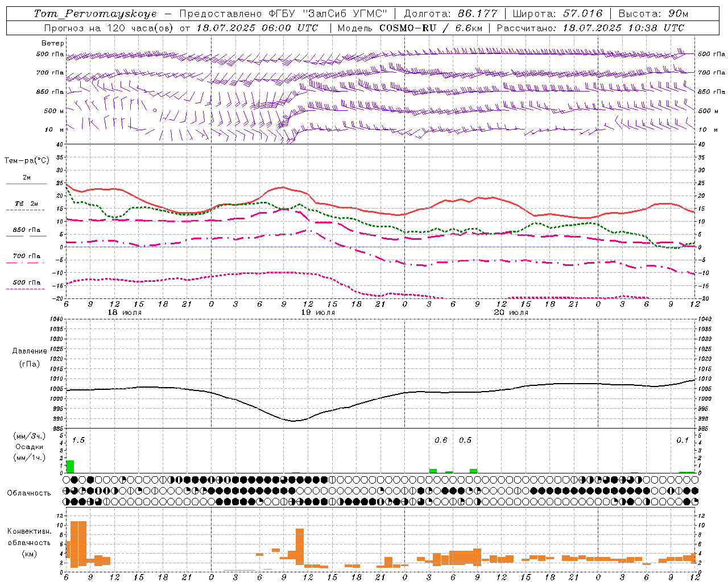Click the Облачность cloudiness label

(29, 493)
